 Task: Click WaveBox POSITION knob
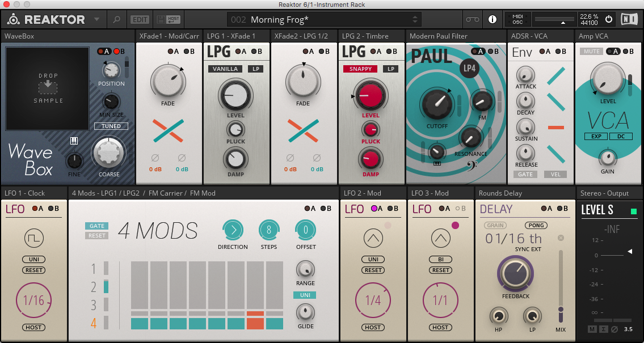click(110, 70)
